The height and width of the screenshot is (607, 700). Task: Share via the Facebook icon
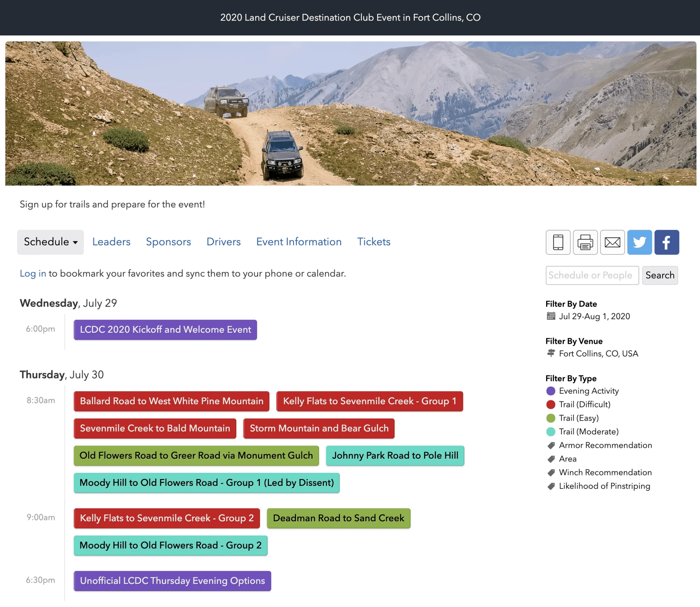click(666, 242)
